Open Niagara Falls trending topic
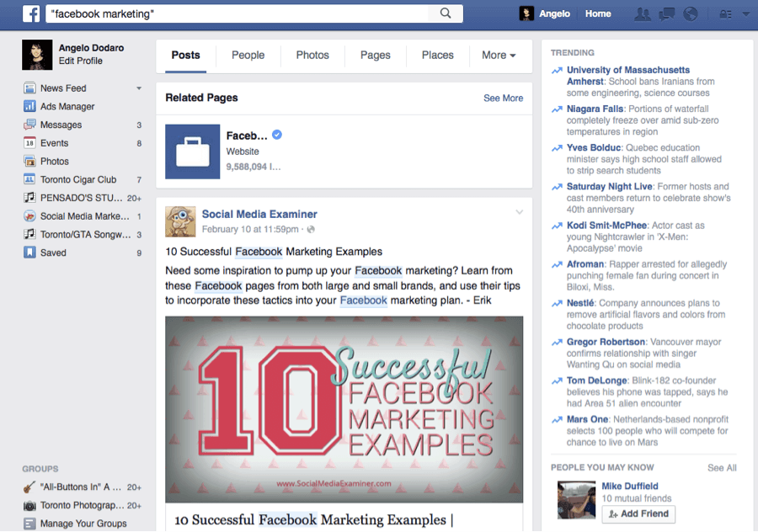Screen dimensions: 758x532 pyautogui.click(x=595, y=109)
